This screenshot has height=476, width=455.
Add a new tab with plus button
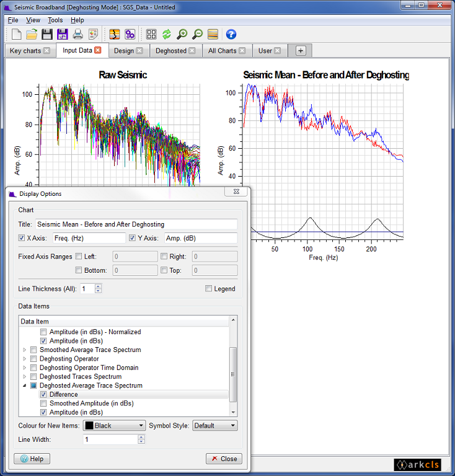point(301,51)
